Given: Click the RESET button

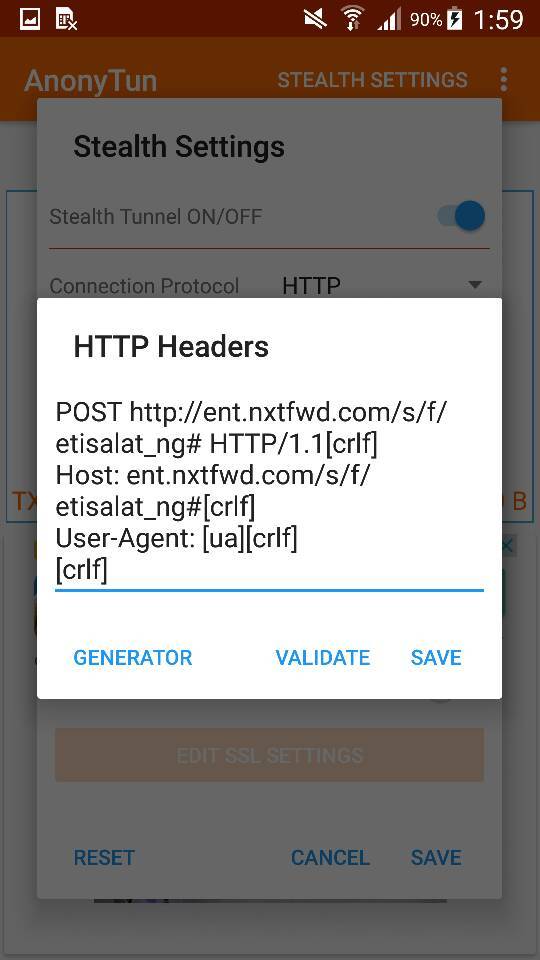Looking at the screenshot, I should pyautogui.click(x=104, y=857).
